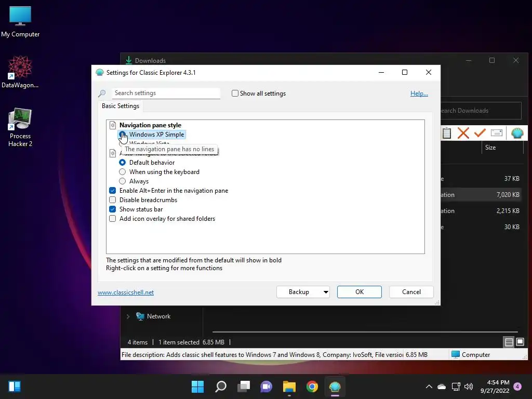Open the Chat app on taskbar

267,387
